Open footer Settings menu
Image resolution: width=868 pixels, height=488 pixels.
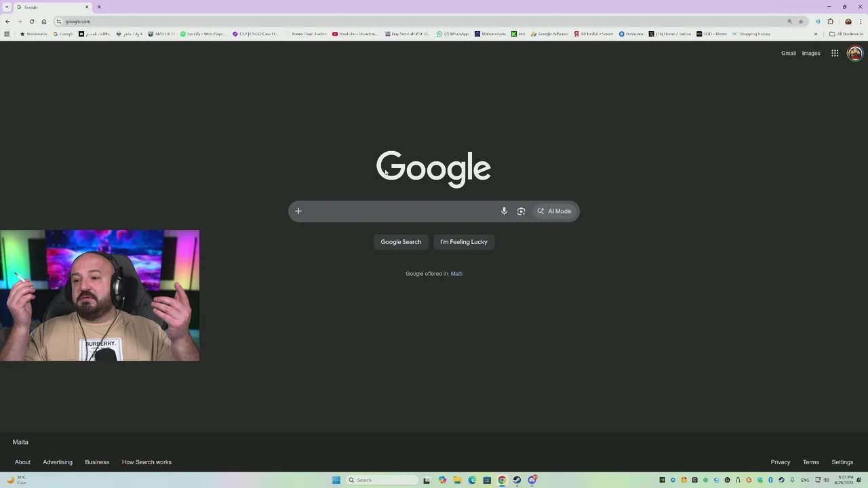click(842, 462)
